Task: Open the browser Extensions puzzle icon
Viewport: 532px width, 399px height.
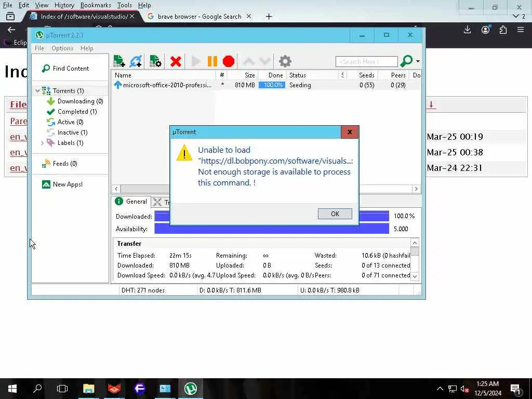Action: pos(503,30)
